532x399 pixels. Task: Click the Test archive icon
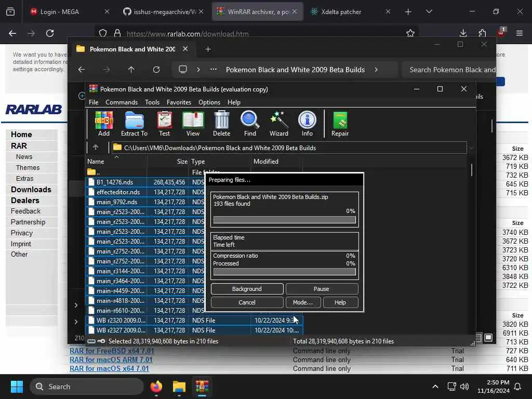tap(164, 124)
